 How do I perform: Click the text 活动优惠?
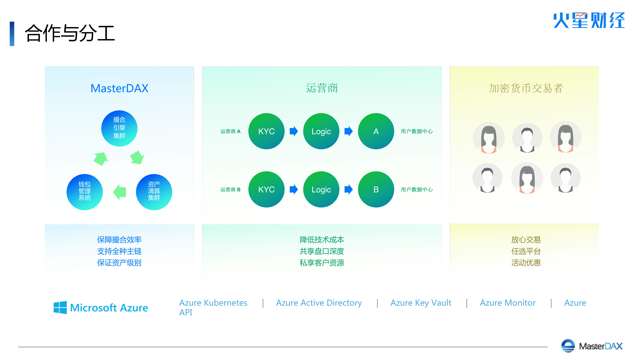click(x=526, y=263)
